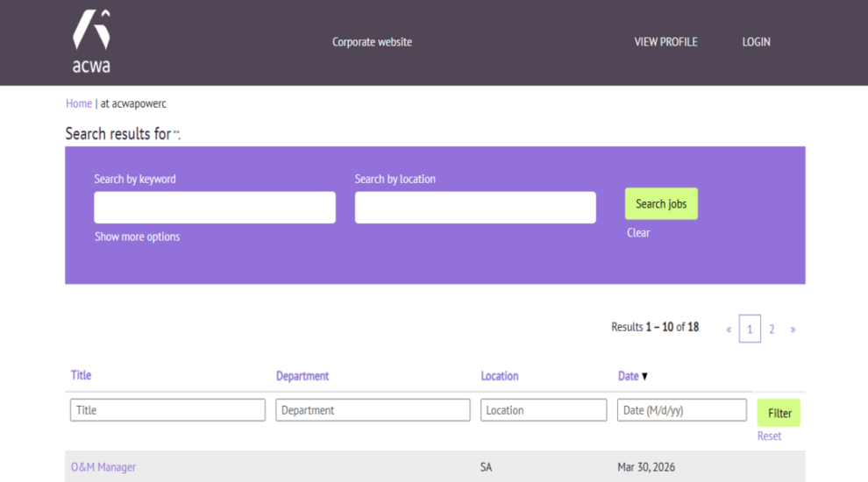This screenshot has width=868, height=482.
Task: Open VIEW PROFILE in header
Action: [665, 42]
